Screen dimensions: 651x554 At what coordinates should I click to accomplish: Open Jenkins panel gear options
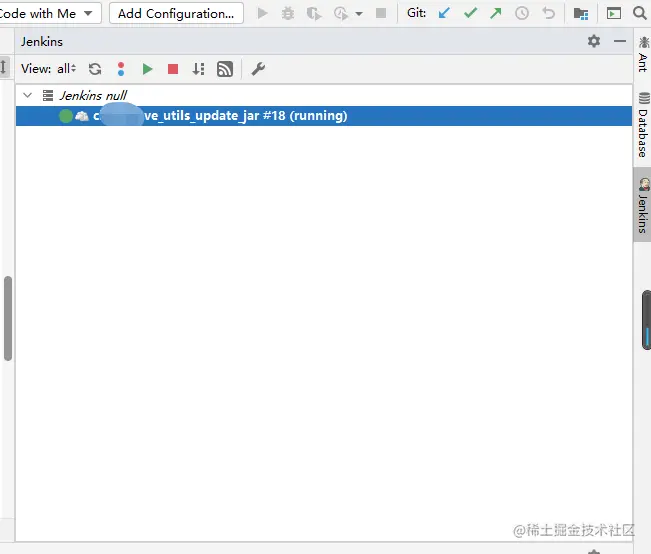point(594,41)
